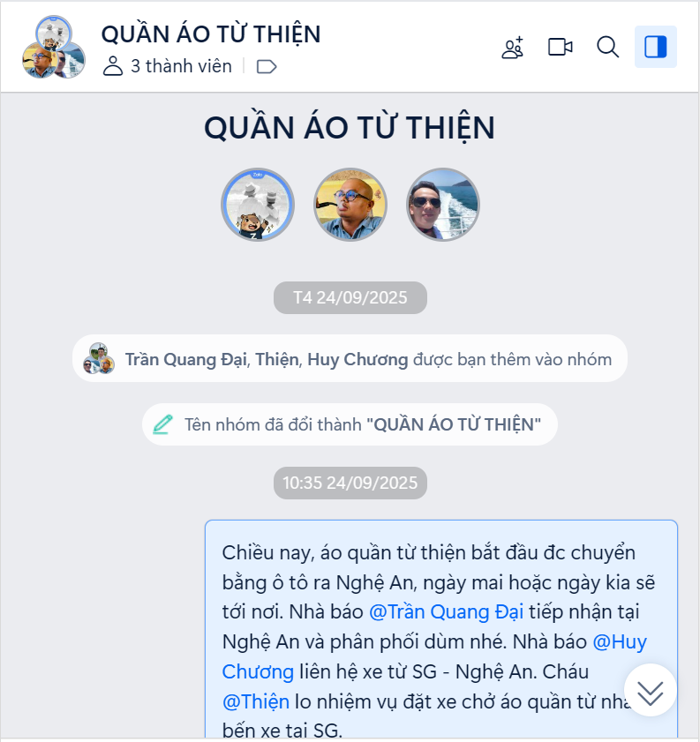Click the tag label icon beside member count
This screenshot has height=742, width=700.
[267, 67]
